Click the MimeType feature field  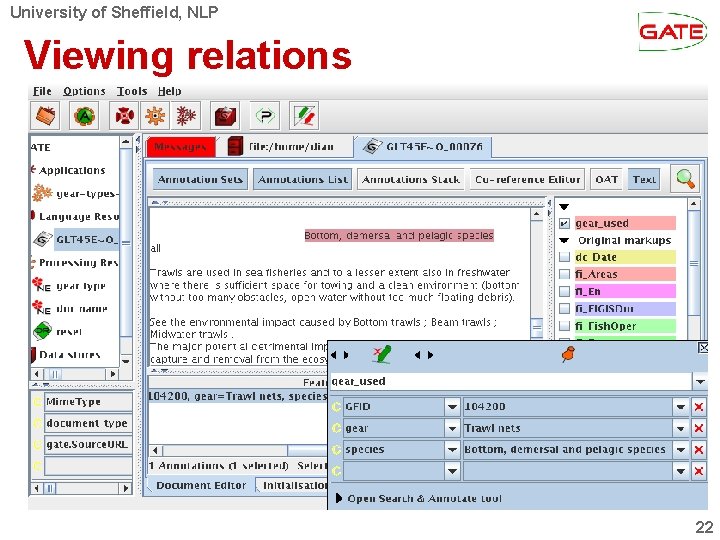click(88, 402)
